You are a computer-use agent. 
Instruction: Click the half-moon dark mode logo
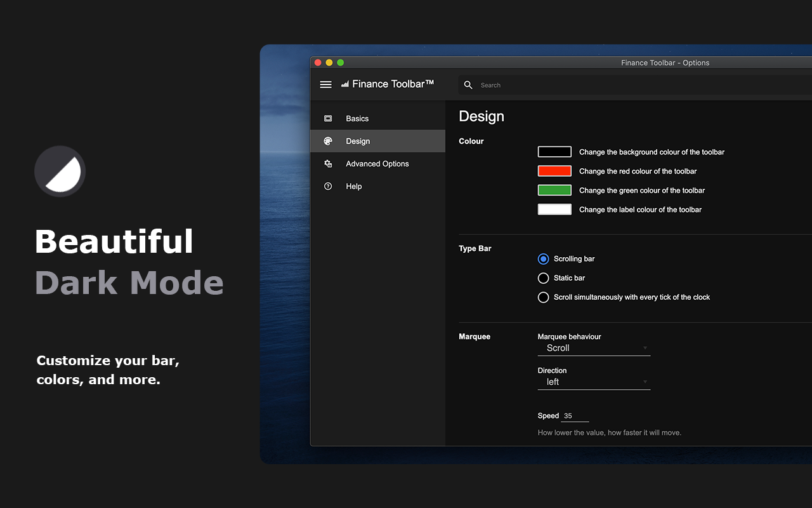(60, 171)
